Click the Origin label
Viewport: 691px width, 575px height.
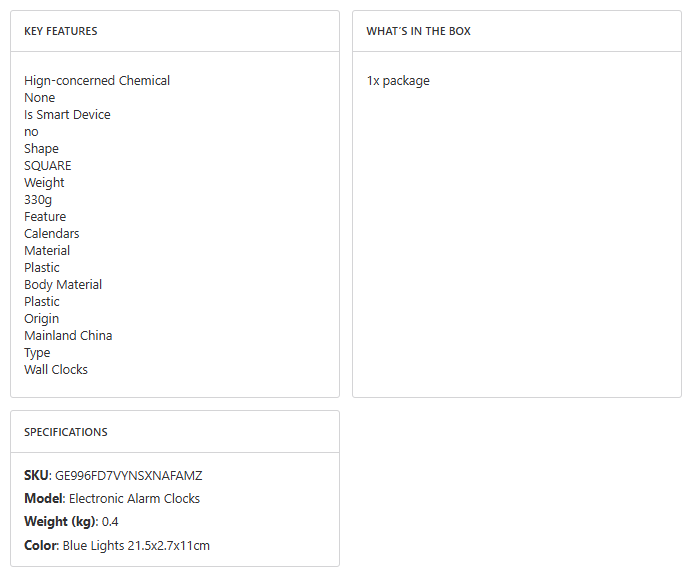pos(42,319)
